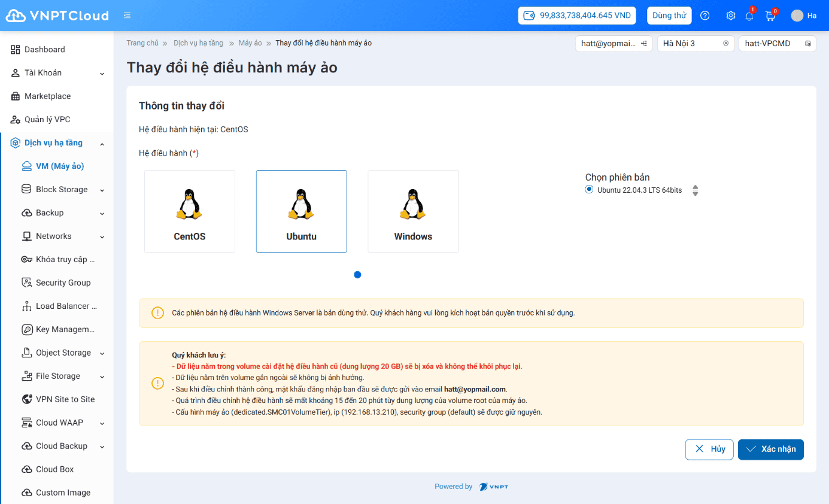Click the help question mark icon

point(705,16)
